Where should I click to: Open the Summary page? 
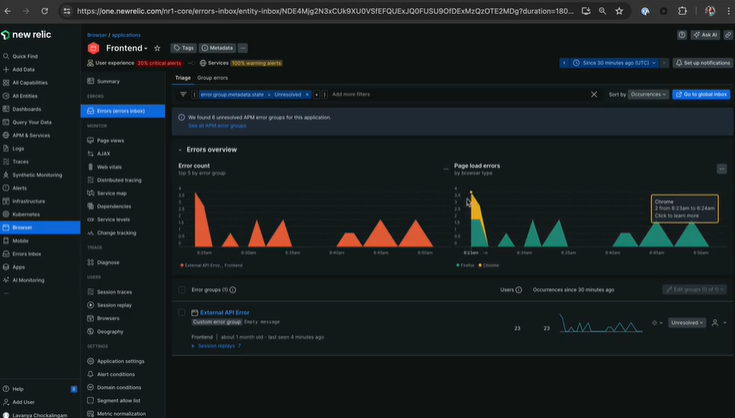(108, 82)
